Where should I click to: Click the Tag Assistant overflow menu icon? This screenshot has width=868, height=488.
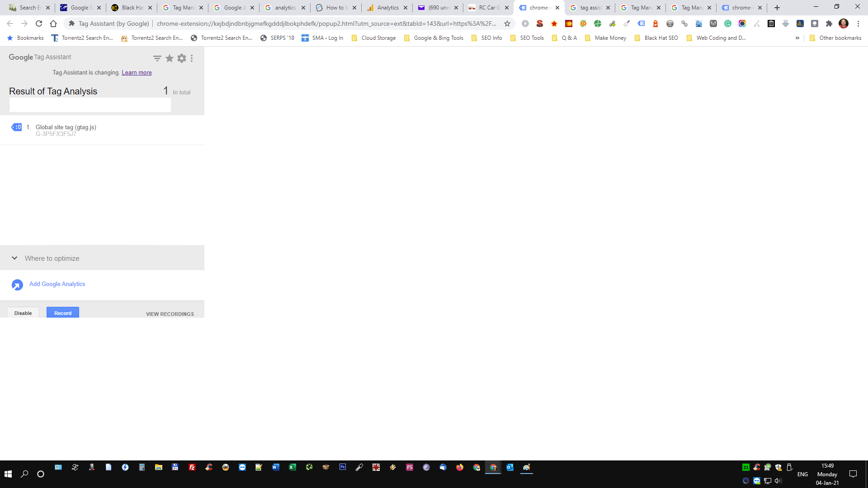pos(193,58)
